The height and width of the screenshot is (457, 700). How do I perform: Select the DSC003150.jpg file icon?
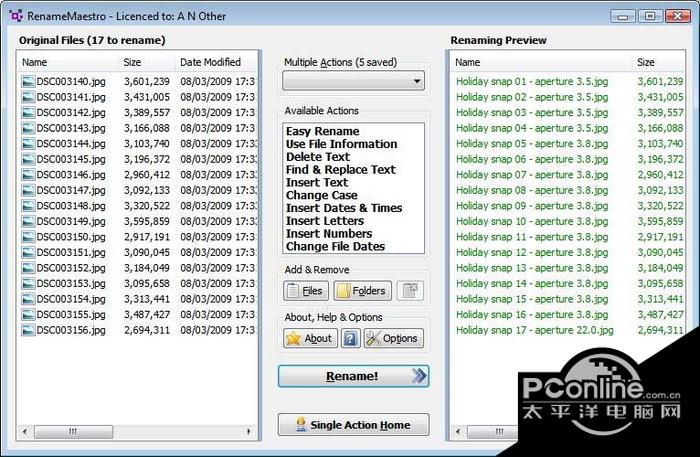pyautogui.click(x=28, y=237)
